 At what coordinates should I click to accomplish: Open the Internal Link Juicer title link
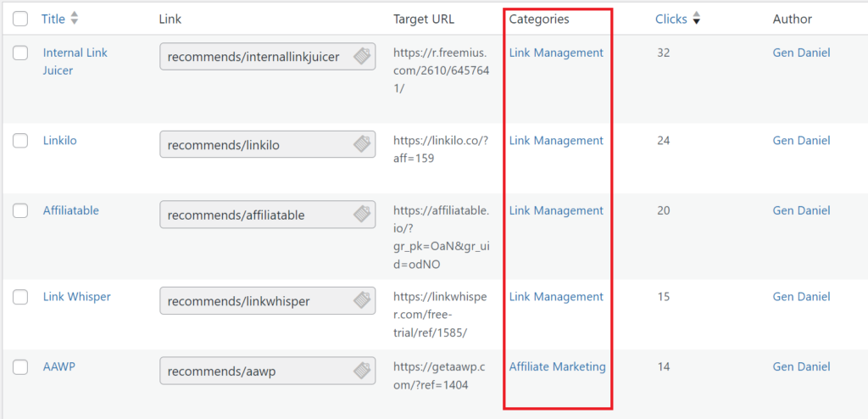[x=75, y=62]
